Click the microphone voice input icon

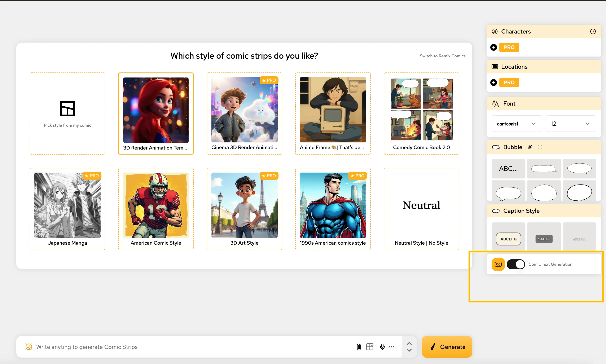click(382, 347)
